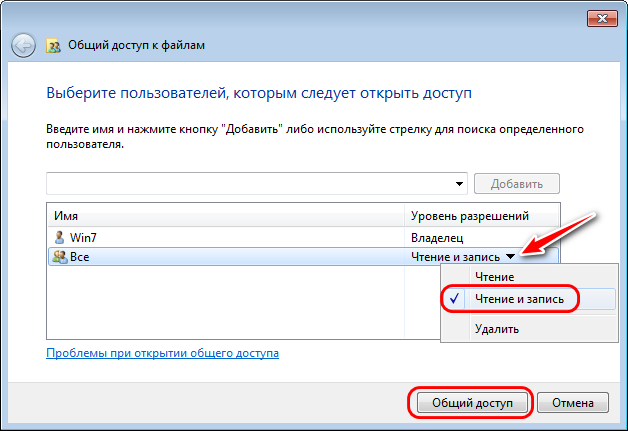Click the Отмена button
Image resolution: width=628 pixels, height=431 pixels.
(x=573, y=403)
